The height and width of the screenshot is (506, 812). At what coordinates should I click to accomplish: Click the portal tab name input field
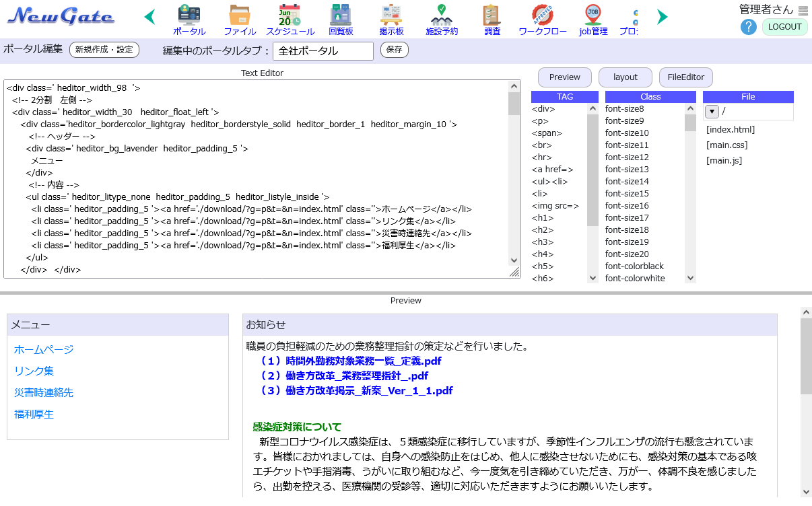pos(323,51)
